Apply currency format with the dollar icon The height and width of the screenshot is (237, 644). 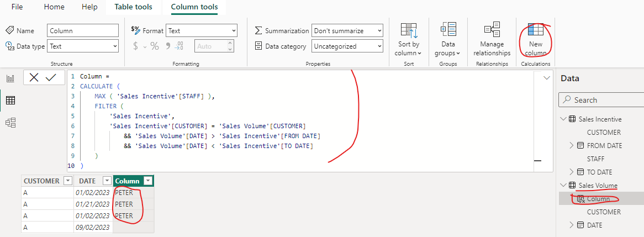click(135, 46)
